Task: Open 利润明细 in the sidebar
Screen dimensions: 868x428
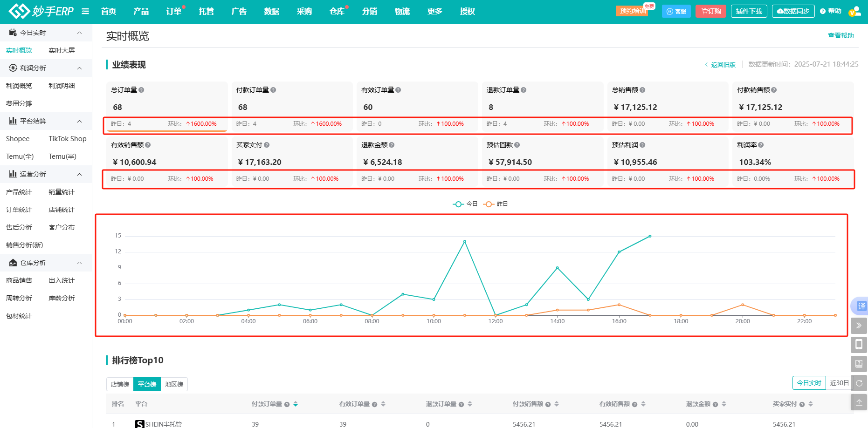Action: (x=62, y=86)
